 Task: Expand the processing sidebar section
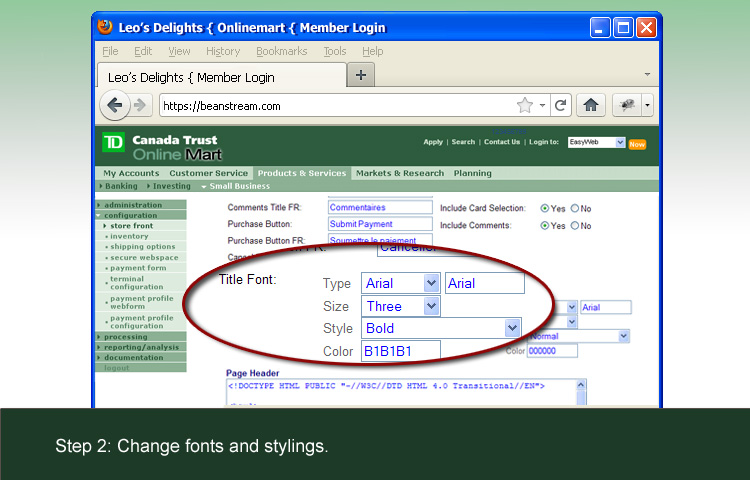click(x=141, y=337)
